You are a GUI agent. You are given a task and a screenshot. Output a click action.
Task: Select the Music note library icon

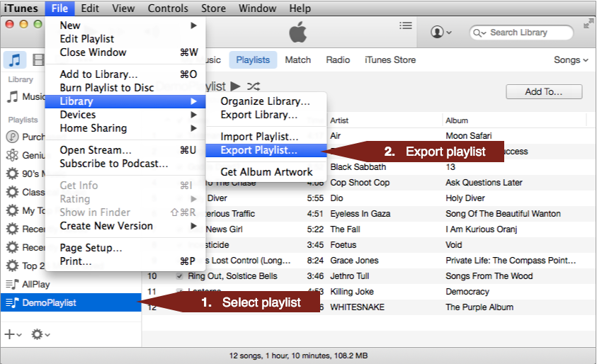tap(15, 59)
